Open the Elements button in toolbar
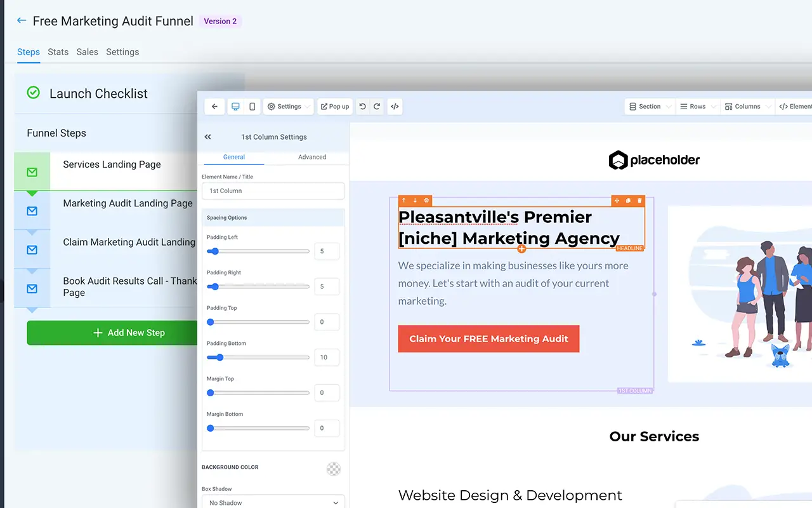Viewport: 812px width, 508px height. pos(794,107)
